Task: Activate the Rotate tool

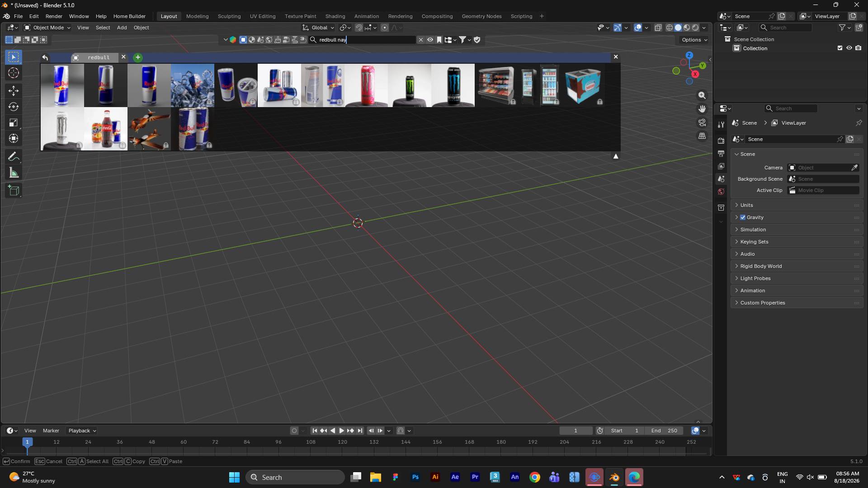Action: pos(14,107)
